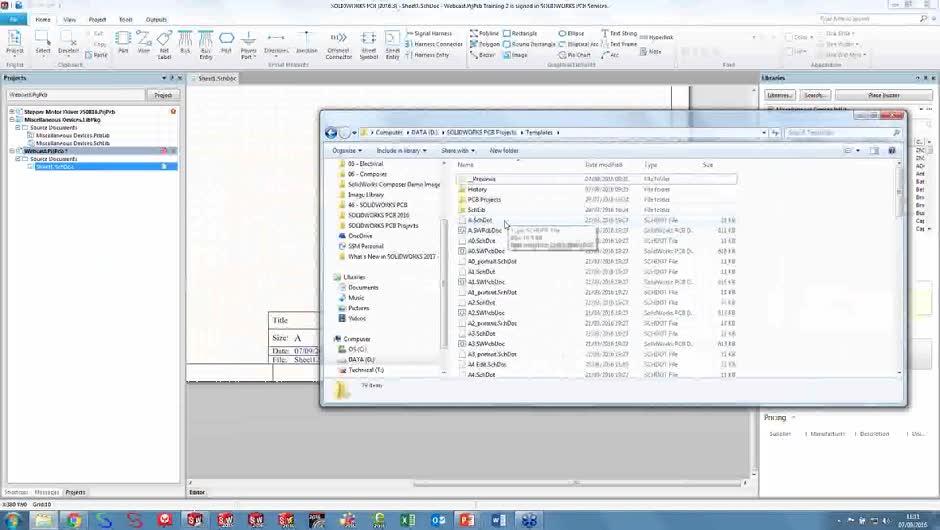Image resolution: width=940 pixels, height=530 pixels.
Task: Select the Arc drawing tool
Action: tap(610, 55)
